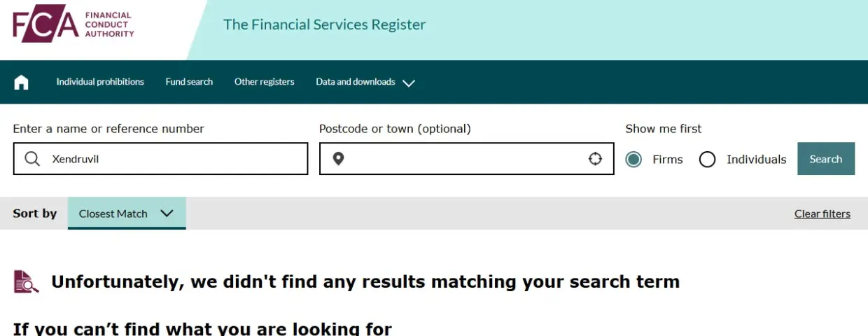Click the no results found heading
Screen dimensions: 868x336
coord(365,282)
